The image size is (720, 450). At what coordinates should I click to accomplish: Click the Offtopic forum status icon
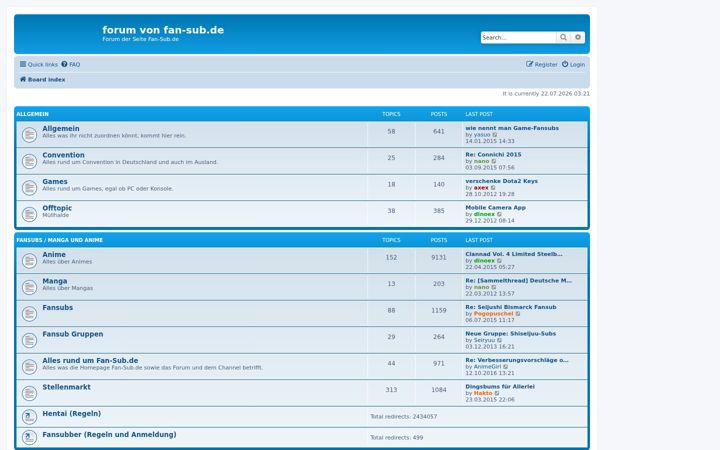(x=29, y=214)
